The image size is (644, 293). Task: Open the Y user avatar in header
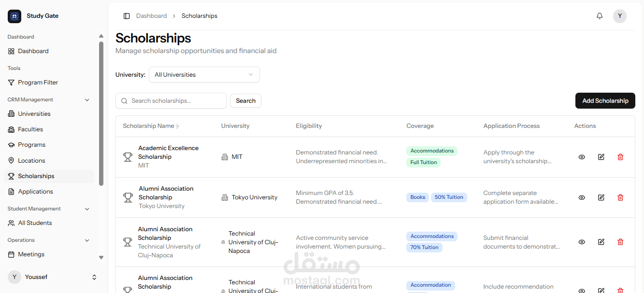point(620,16)
